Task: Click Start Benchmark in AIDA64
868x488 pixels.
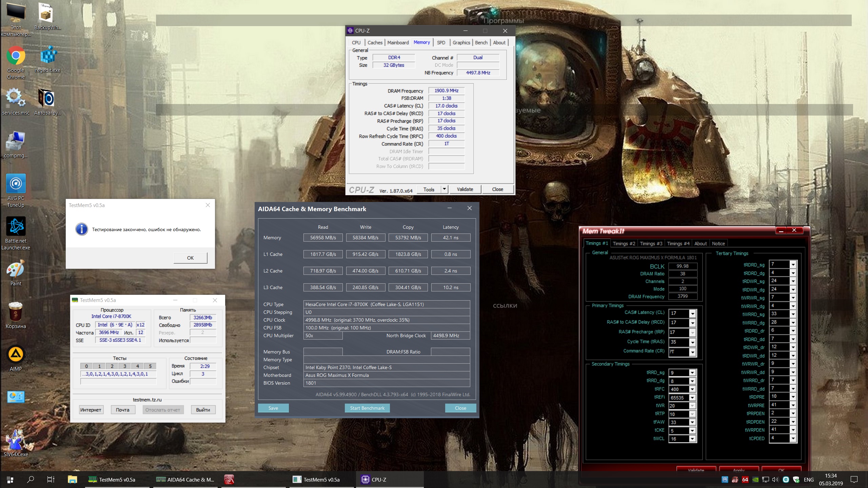Action: point(367,408)
